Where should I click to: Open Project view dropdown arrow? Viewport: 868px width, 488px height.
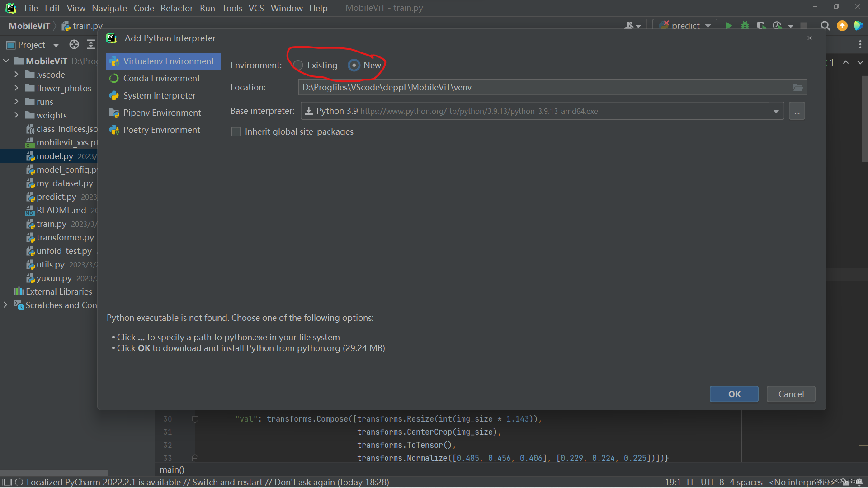(x=56, y=45)
